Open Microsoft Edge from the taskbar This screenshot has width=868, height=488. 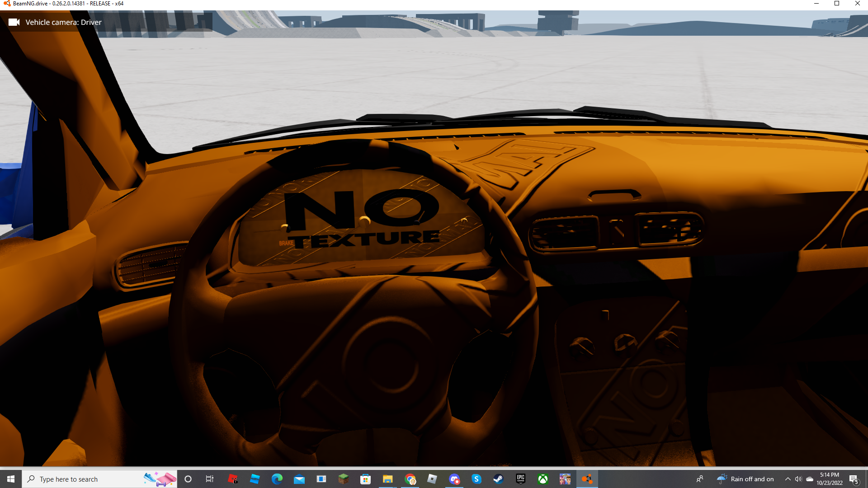[277, 479]
